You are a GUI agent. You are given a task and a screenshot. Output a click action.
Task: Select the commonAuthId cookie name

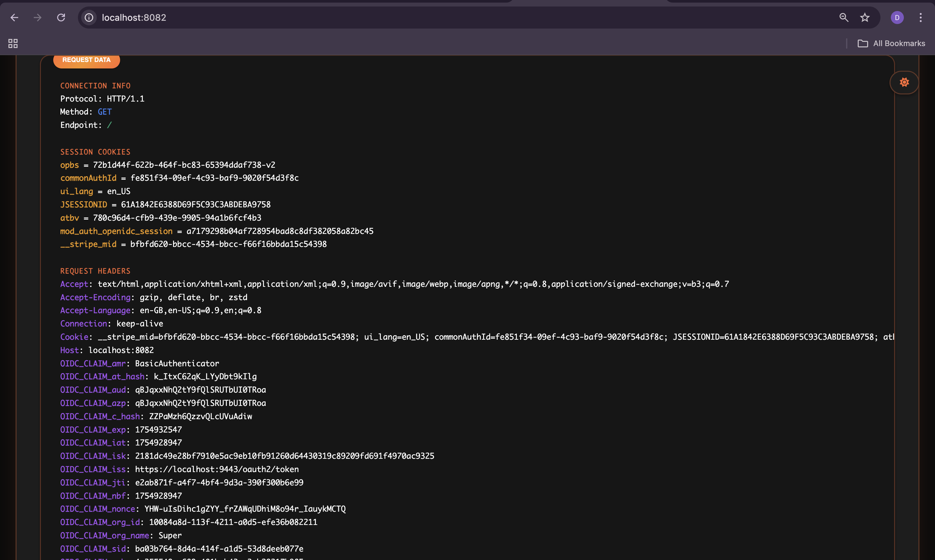(x=88, y=178)
